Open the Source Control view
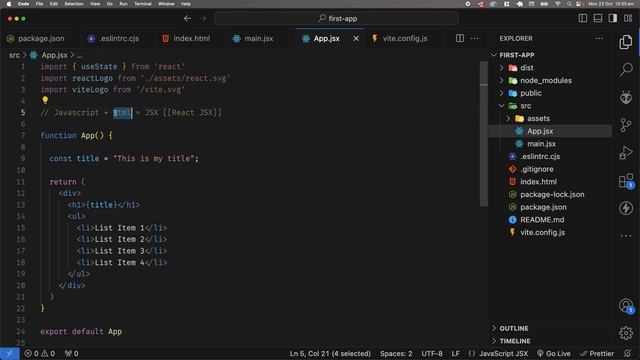Viewport: 640px width, 360px height. pos(626,125)
